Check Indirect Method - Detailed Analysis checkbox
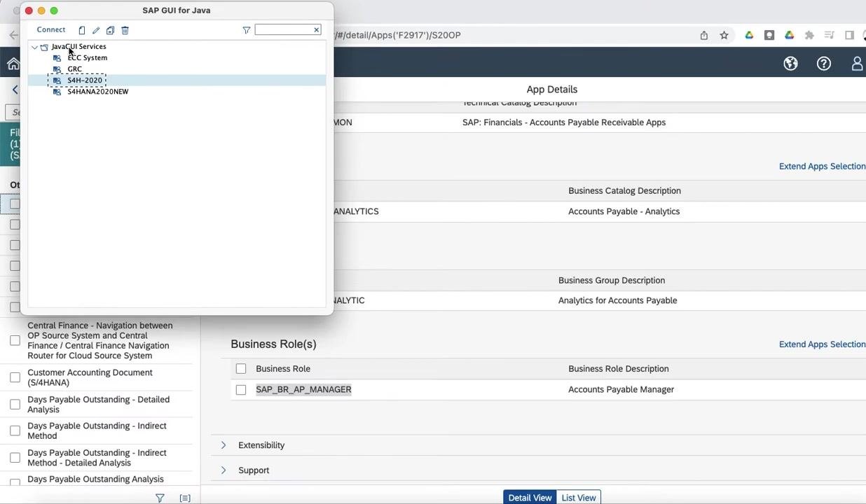Image resolution: width=866 pixels, height=504 pixels. [x=15, y=458]
